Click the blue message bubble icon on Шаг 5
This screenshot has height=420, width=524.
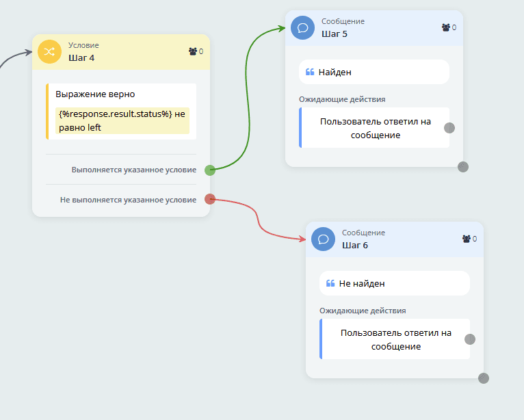point(302,28)
